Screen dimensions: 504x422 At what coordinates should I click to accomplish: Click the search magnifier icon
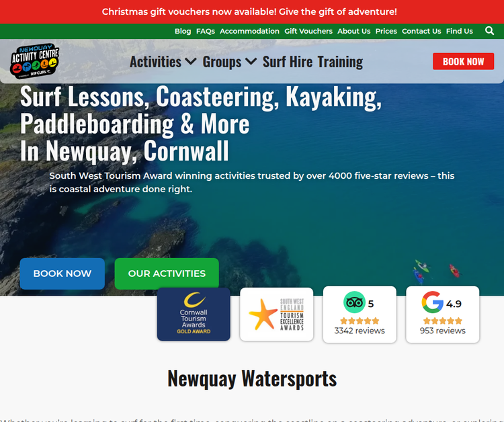(x=489, y=31)
